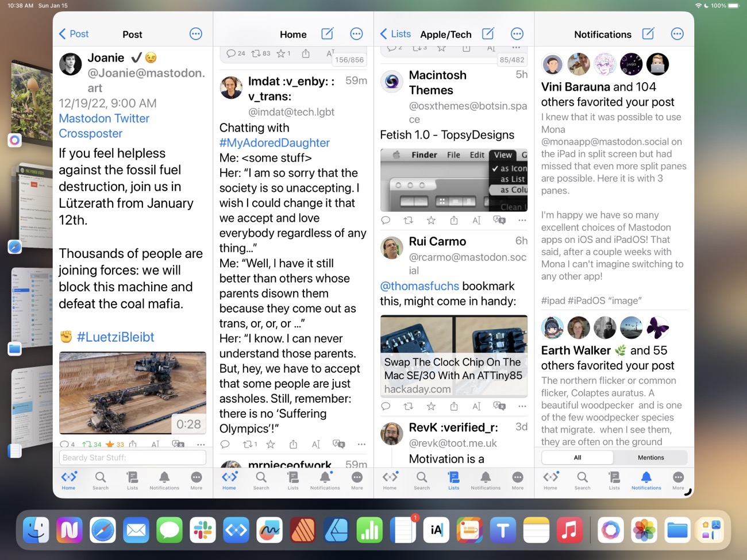Screen dimensions: 747x560
Task: Boost Rui Carmo's post
Action: point(408,406)
